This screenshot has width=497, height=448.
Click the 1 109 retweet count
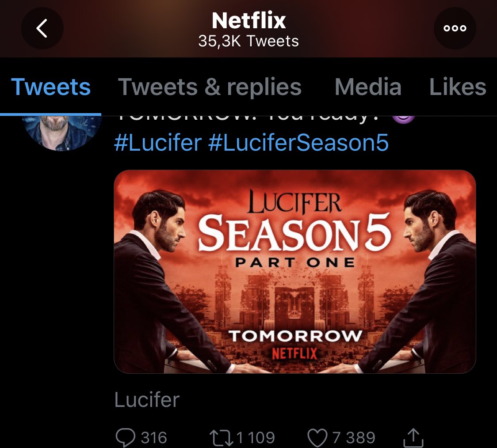click(256, 437)
